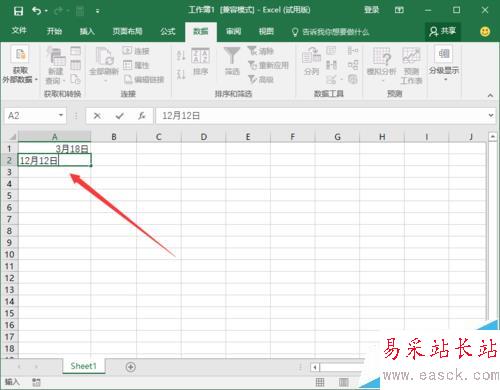Click the Undo arrow icon

36,11
